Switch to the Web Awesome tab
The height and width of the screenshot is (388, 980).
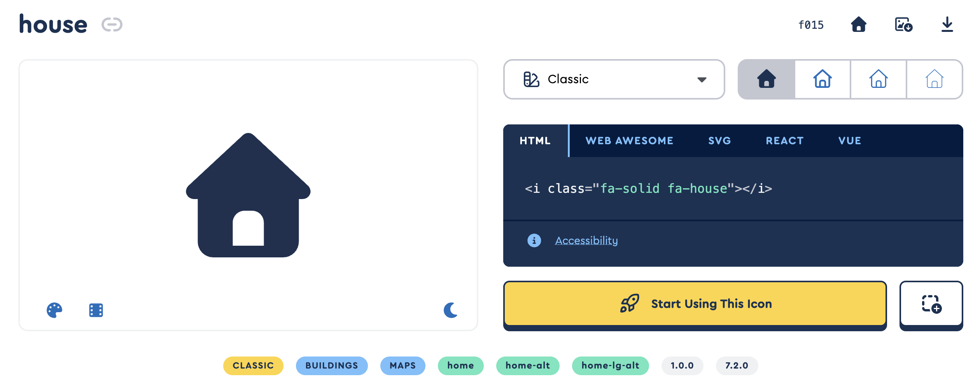[x=629, y=141]
